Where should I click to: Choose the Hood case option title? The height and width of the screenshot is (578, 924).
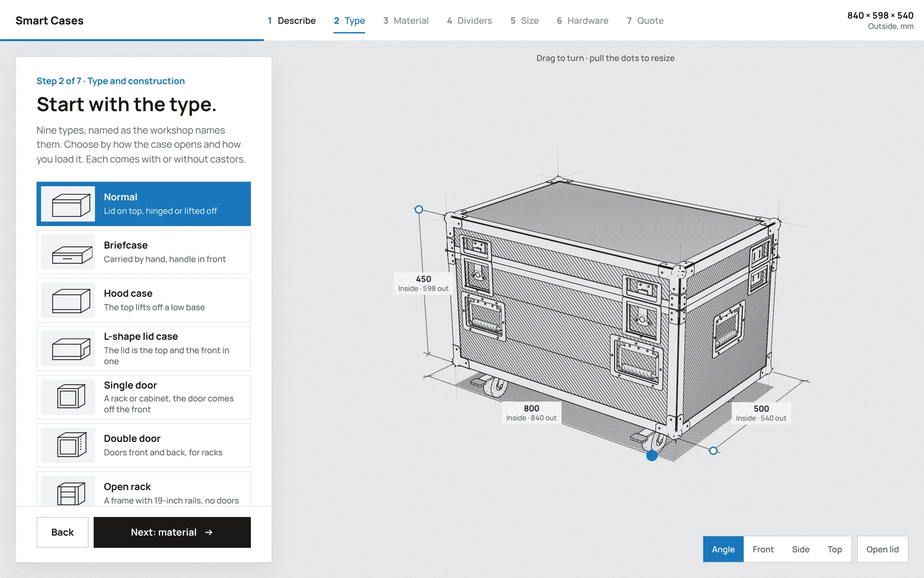pos(128,293)
